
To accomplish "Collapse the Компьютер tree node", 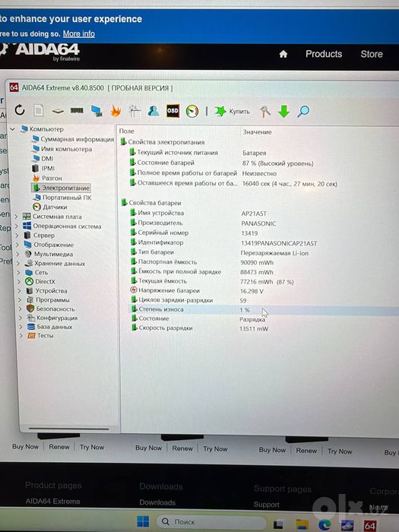I will click(x=13, y=129).
